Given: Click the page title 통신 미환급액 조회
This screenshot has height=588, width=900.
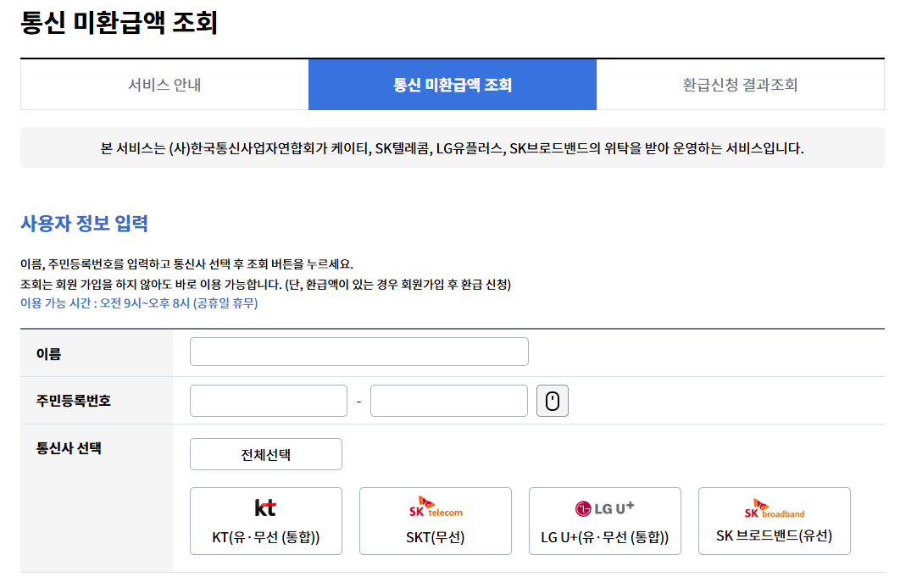Looking at the screenshot, I should pyautogui.click(x=116, y=21).
